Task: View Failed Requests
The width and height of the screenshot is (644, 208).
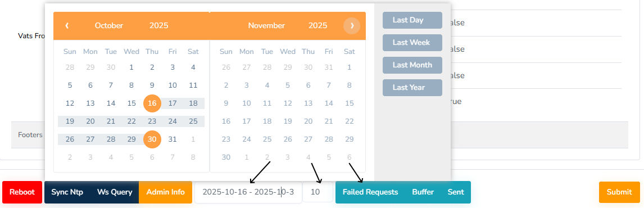Action: (370, 192)
